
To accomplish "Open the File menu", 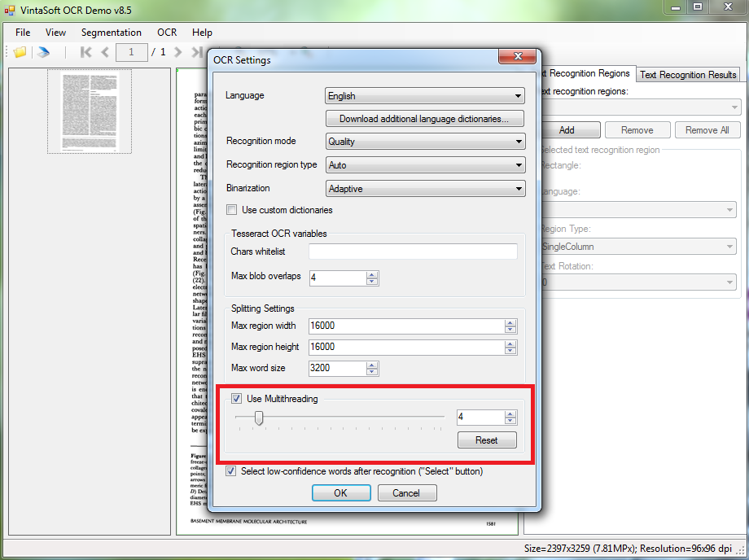I will click(23, 33).
